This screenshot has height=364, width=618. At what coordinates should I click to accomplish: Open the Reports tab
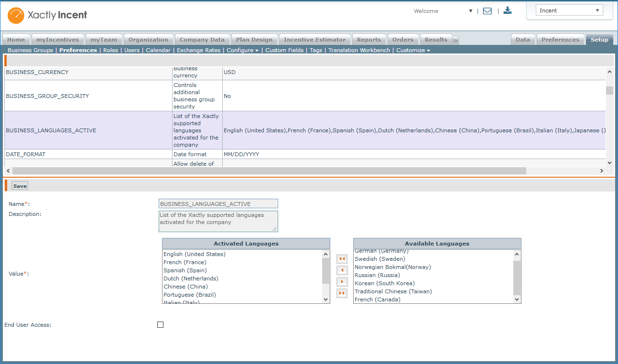[369, 40]
